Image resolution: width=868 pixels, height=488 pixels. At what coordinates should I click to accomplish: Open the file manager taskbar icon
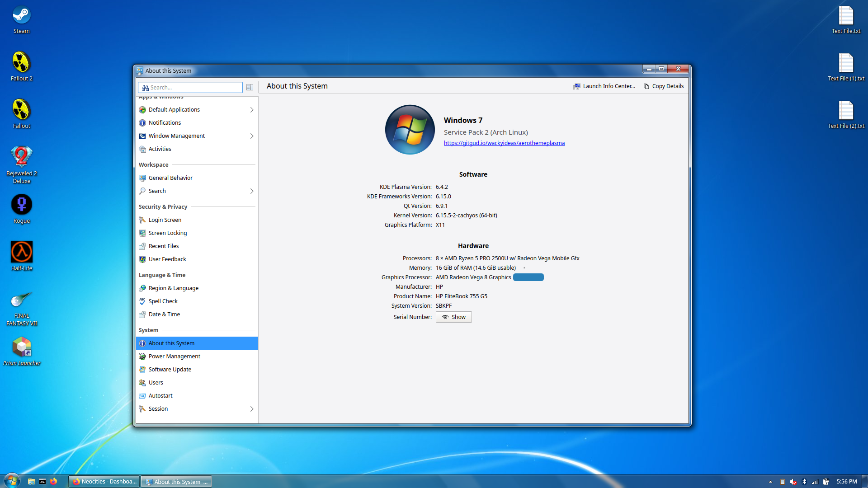(31, 482)
